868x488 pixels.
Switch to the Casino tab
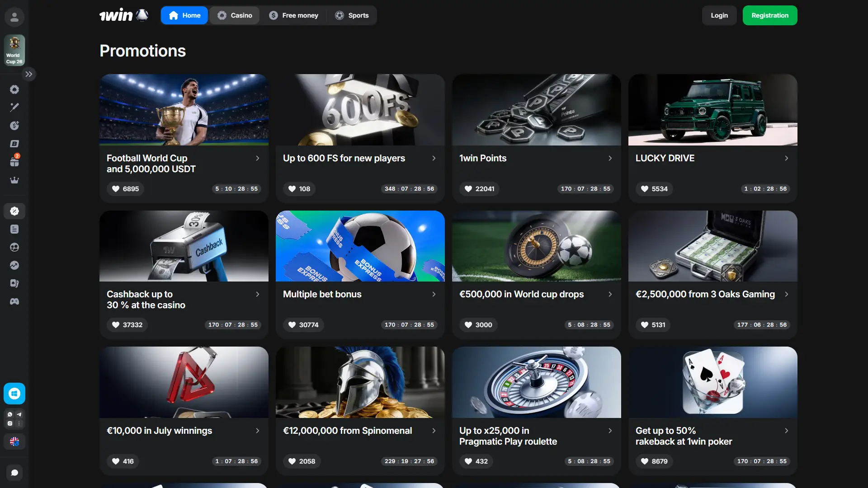(x=235, y=15)
